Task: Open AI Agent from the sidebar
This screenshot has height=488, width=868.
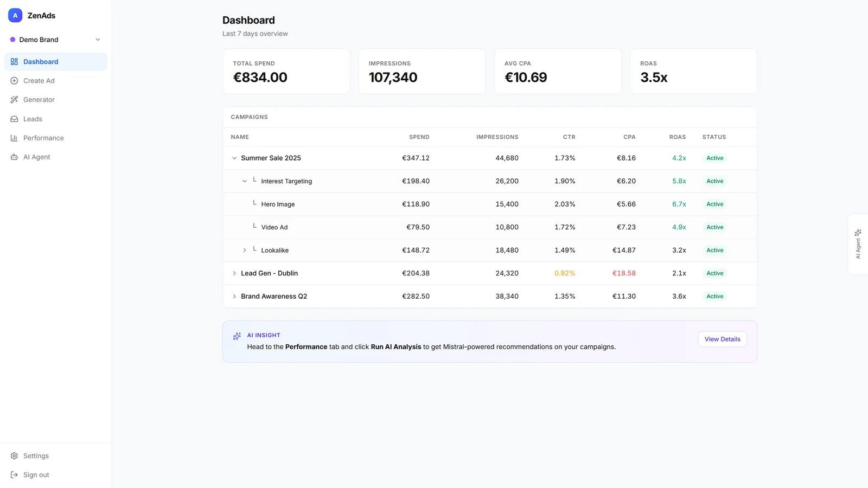Action: click(55, 157)
